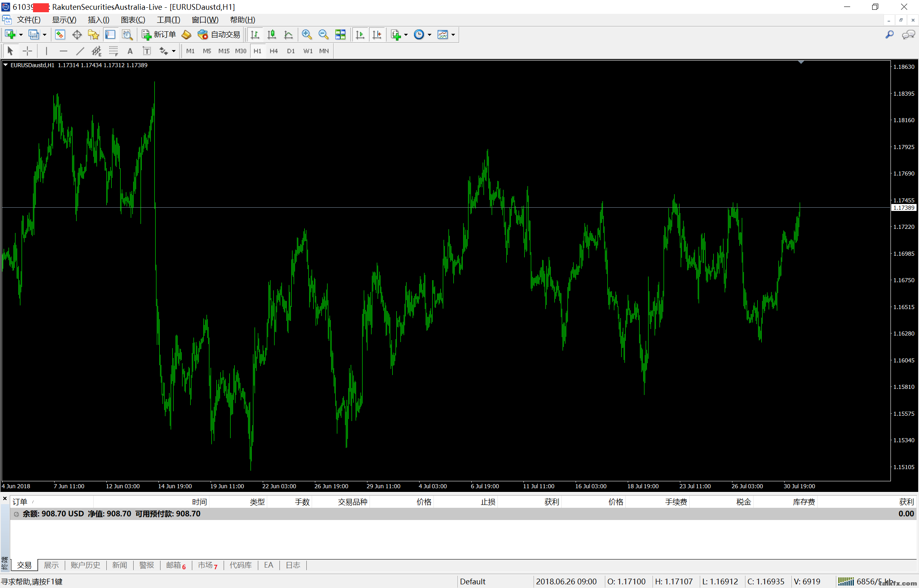Select the MN timeframe button
This screenshot has height=588, width=919.
coord(324,51)
